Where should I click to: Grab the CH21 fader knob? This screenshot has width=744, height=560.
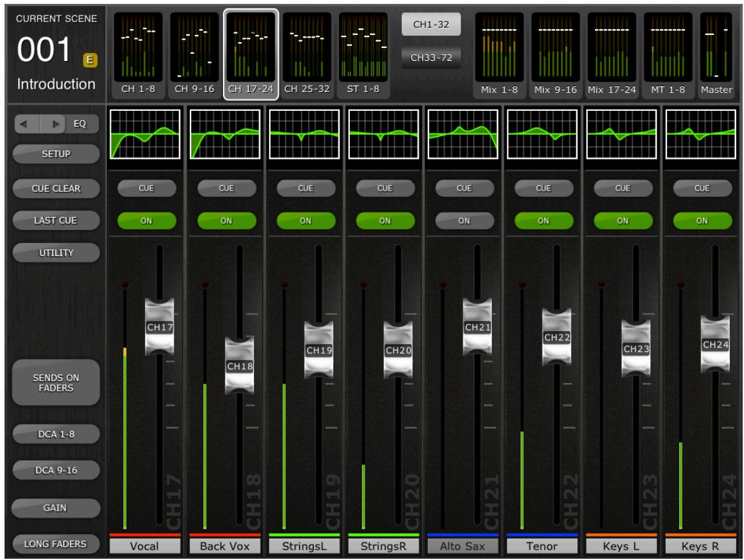tap(478, 327)
